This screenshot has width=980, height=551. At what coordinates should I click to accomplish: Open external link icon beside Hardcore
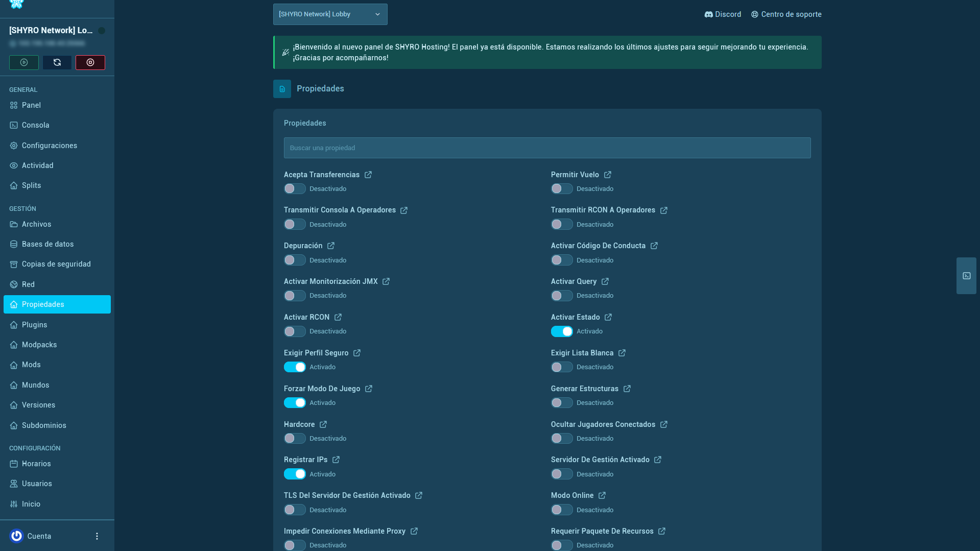323,424
